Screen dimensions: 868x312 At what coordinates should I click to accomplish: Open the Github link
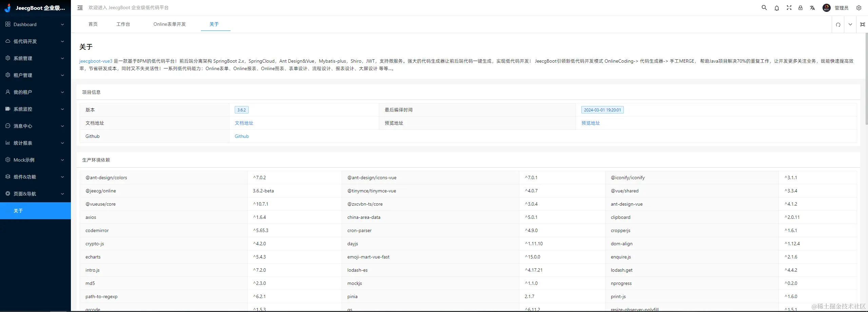(x=241, y=136)
